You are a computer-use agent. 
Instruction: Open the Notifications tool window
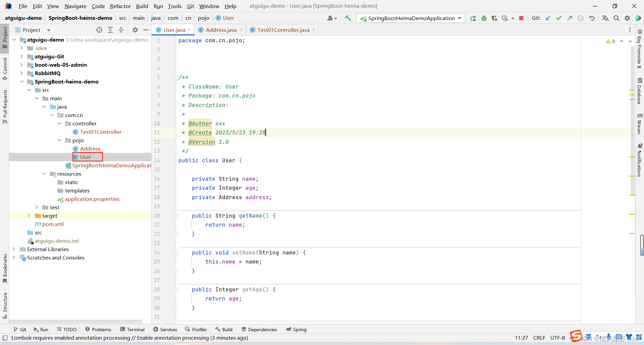coord(640,160)
